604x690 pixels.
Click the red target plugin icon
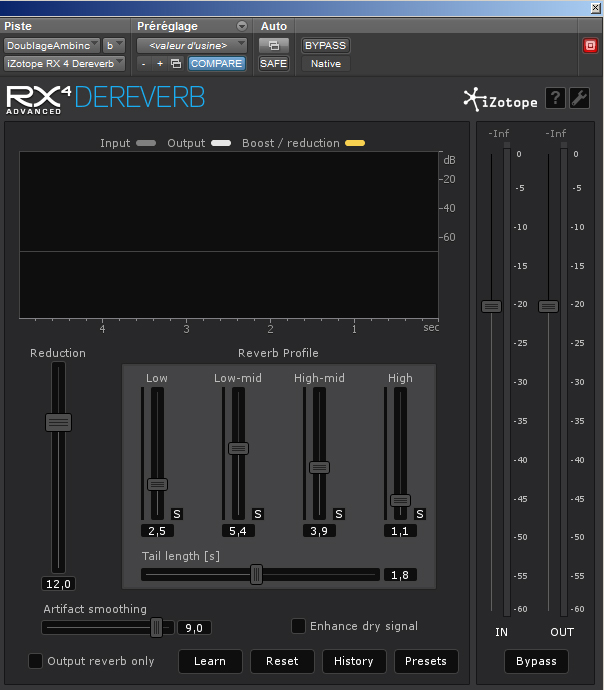590,45
